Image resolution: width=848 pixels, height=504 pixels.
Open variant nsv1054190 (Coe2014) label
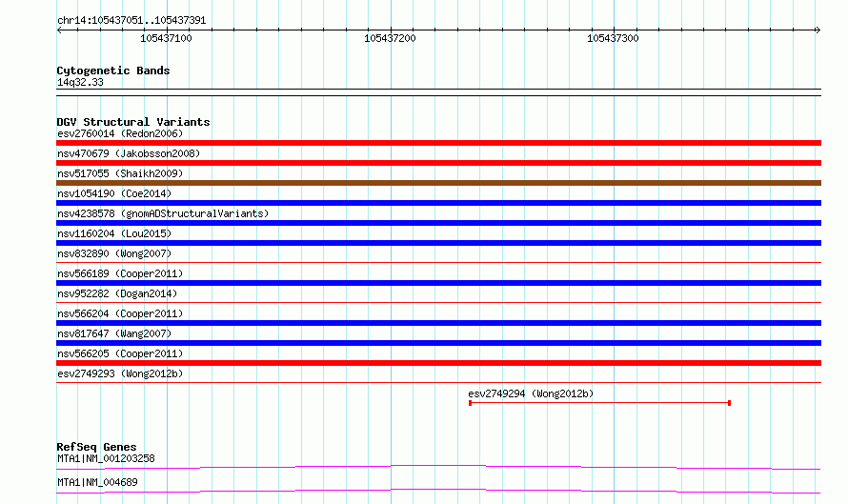click(x=114, y=193)
